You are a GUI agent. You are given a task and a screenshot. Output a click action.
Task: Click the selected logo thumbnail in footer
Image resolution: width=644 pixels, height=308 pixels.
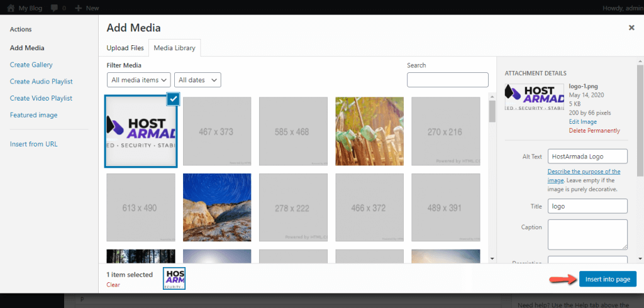point(174,278)
